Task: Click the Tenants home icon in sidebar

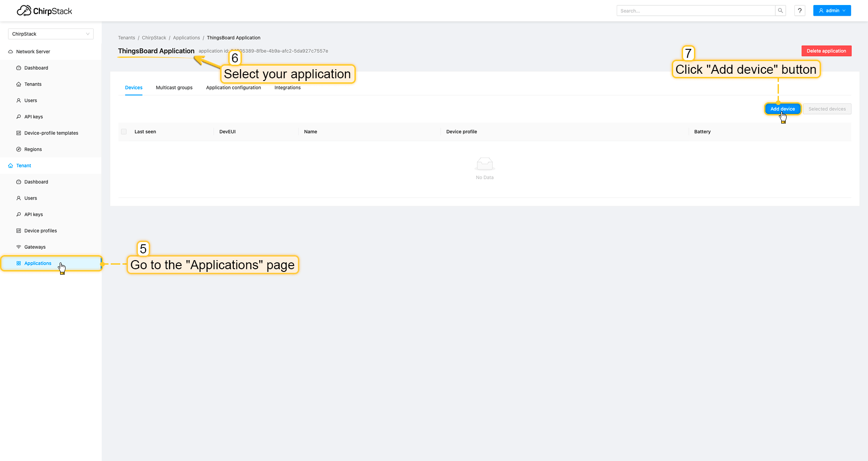Action: coord(19,84)
